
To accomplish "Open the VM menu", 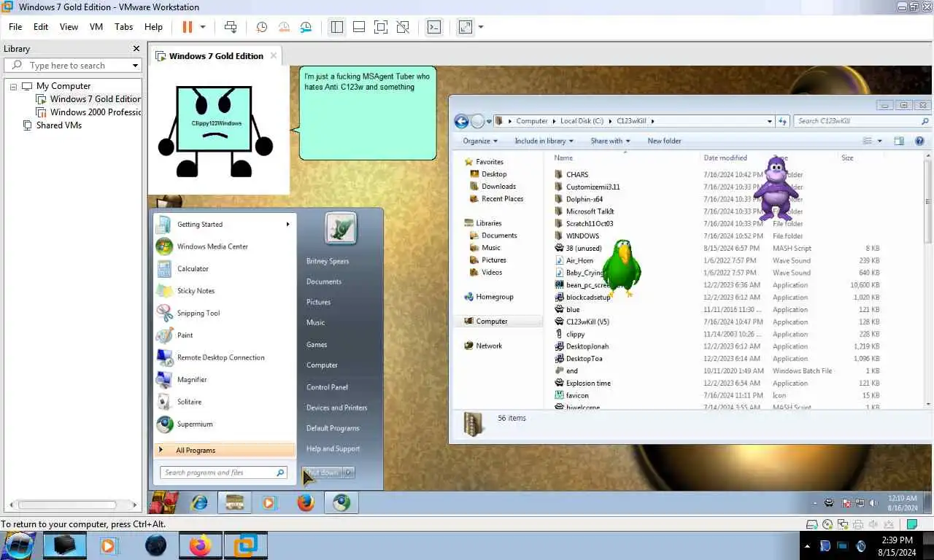I will [x=96, y=27].
